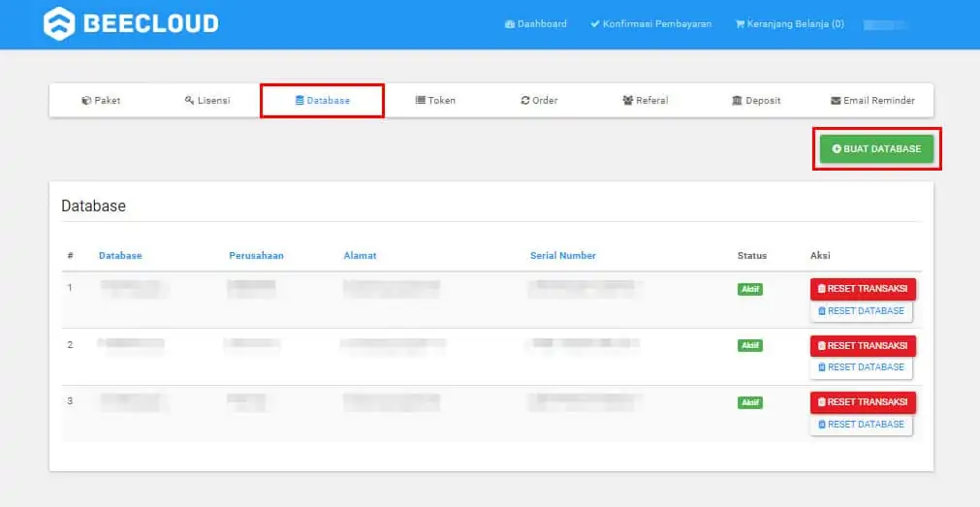The image size is (980, 507).
Task: Sort by the Perusahaan column header
Action: pyautogui.click(x=256, y=255)
